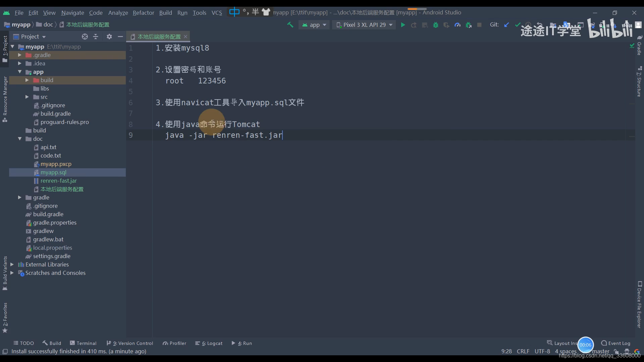Image resolution: width=644 pixels, height=362 pixels.
Task: Expand Scratches and Consoles node arrow
Action: pos(12,273)
